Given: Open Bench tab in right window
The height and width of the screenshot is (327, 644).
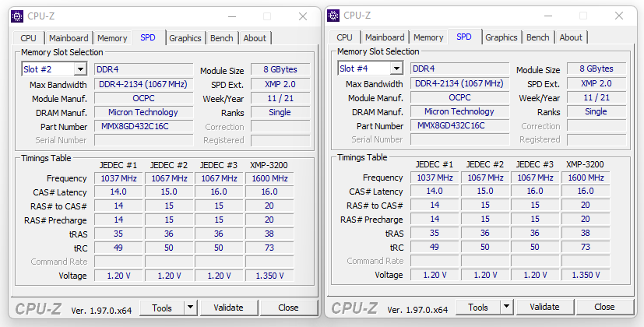Looking at the screenshot, I should click(538, 37).
